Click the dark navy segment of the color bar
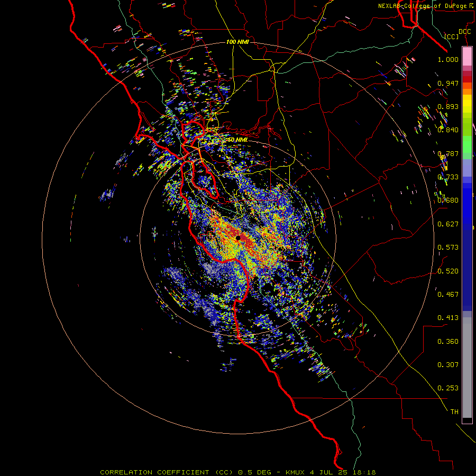 coord(467,270)
